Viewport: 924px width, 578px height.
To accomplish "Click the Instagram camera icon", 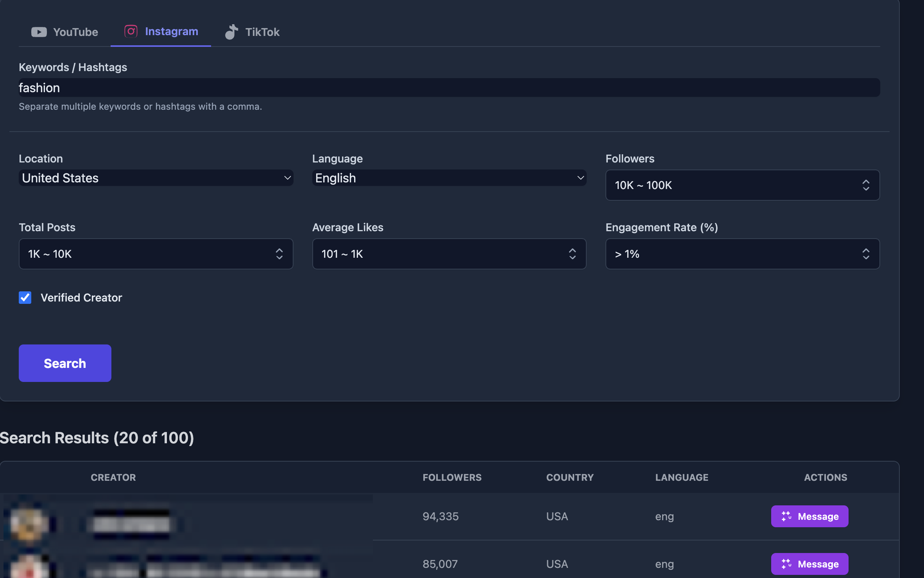I will pos(131,31).
